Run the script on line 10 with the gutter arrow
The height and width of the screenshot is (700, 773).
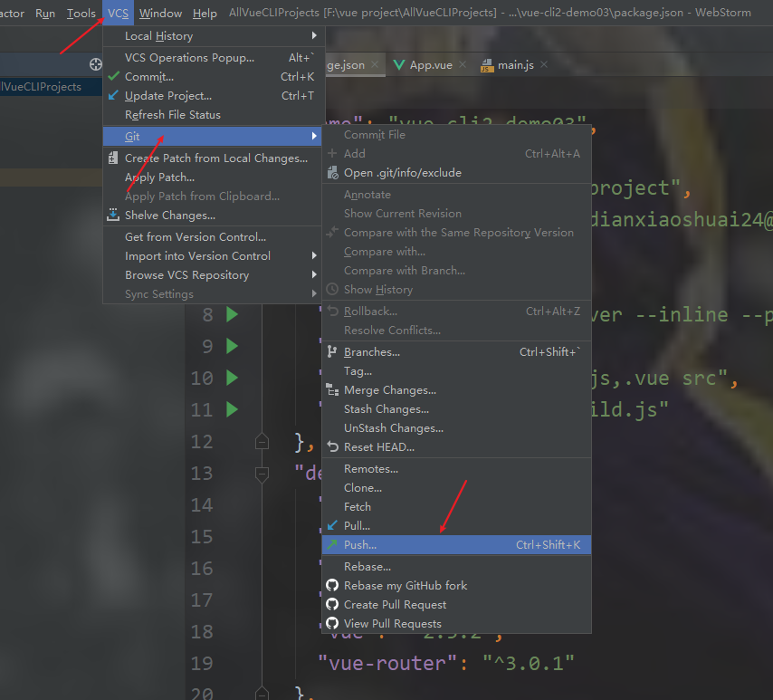coord(232,378)
